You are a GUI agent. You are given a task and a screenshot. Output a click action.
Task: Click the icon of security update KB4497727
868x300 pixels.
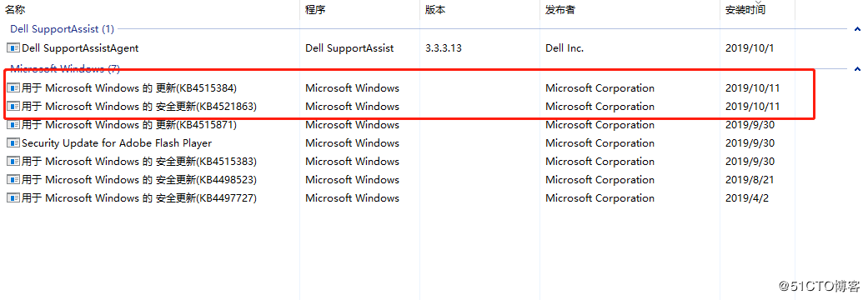click(13, 197)
